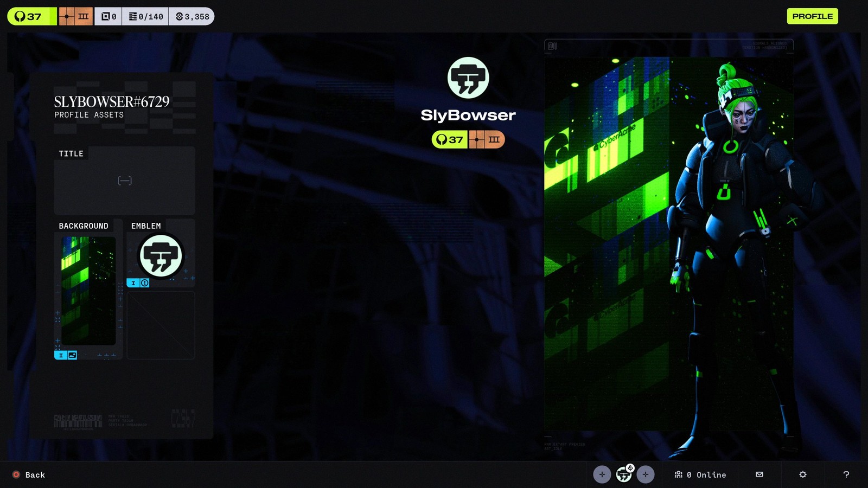Viewport: 868px width, 488px height.
Task: Click the empty slot below the Emblem
Action: point(161,325)
